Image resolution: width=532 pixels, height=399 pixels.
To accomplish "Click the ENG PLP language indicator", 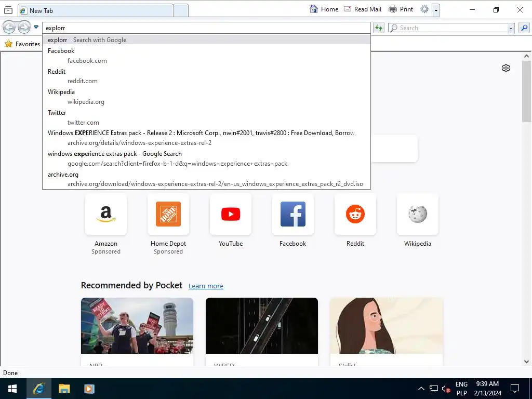I will tap(461, 389).
